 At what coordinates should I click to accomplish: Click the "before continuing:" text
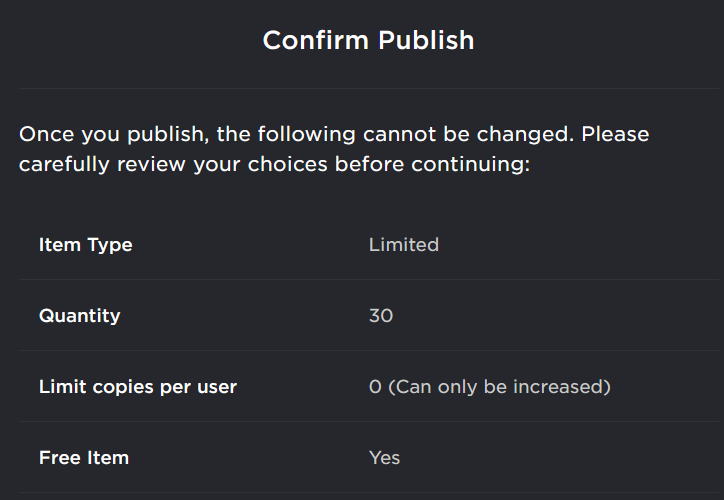[432, 164]
